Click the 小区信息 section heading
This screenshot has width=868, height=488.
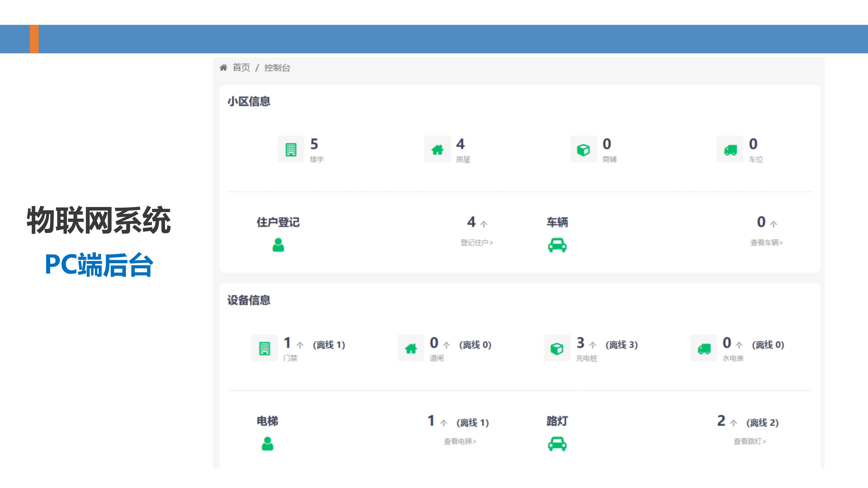click(249, 101)
